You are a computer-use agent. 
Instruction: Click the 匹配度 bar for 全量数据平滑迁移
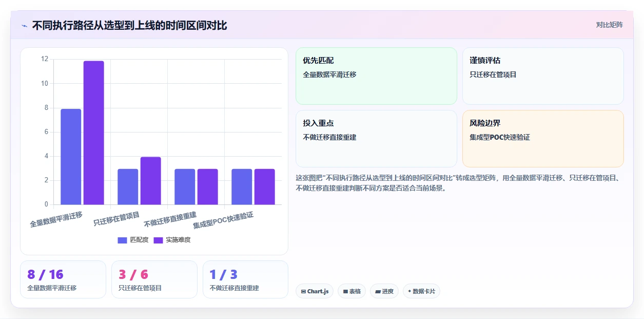(71, 157)
